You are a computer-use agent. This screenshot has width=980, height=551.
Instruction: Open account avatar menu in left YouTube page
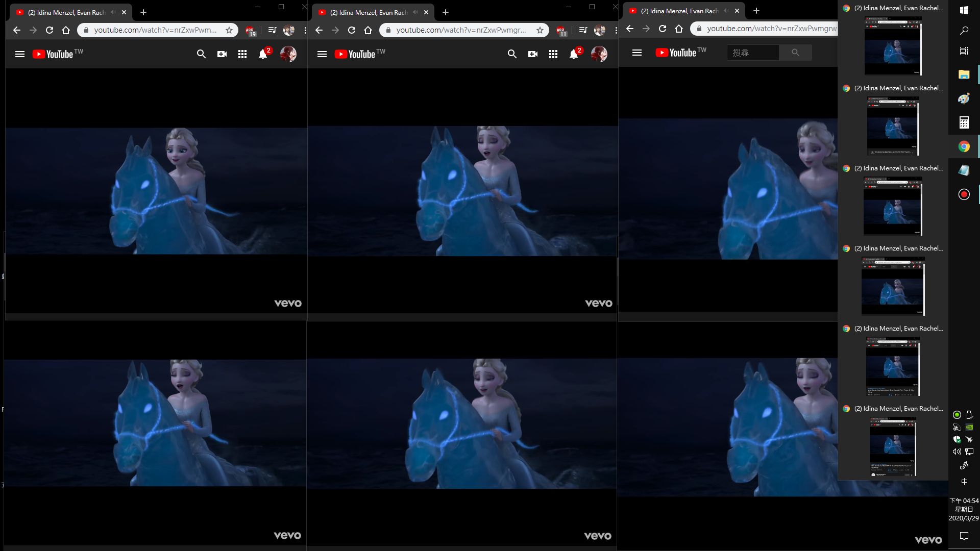(288, 54)
